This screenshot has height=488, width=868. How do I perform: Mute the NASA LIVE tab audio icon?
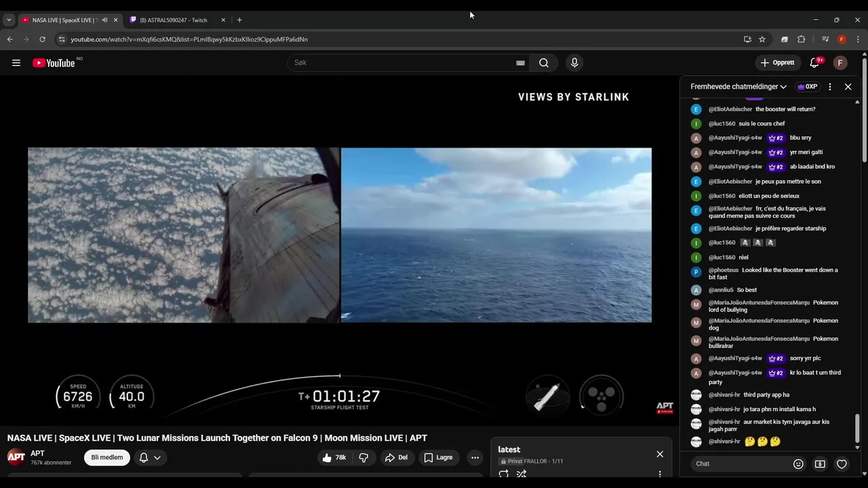click(x=104, y=20)
